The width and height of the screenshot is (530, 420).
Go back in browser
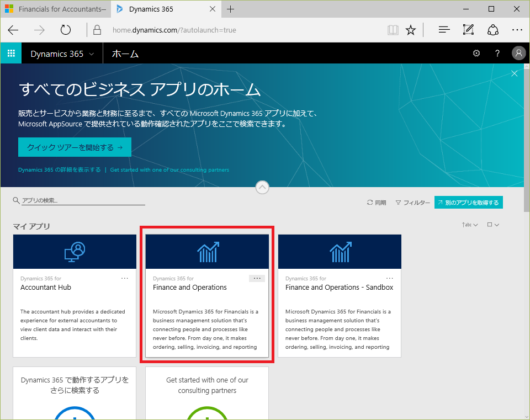[x=13, y=30]
